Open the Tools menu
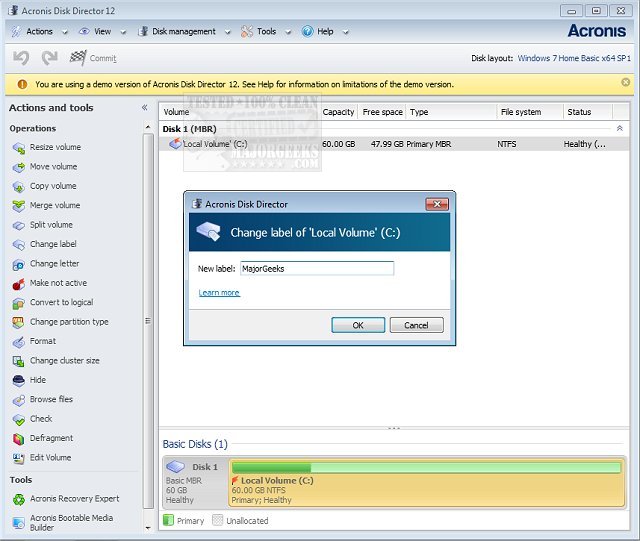640x541 pixels. coord(267,31)
